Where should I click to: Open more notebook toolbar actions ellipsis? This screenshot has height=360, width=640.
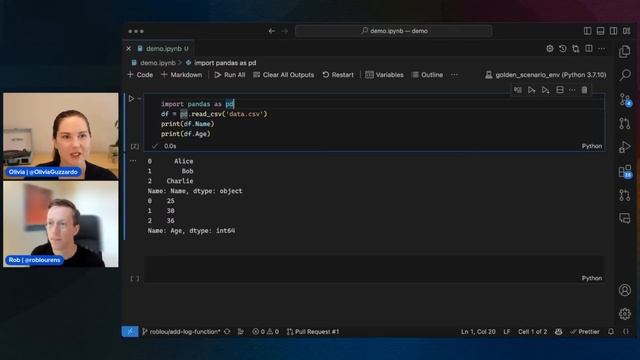coord(454,75)
